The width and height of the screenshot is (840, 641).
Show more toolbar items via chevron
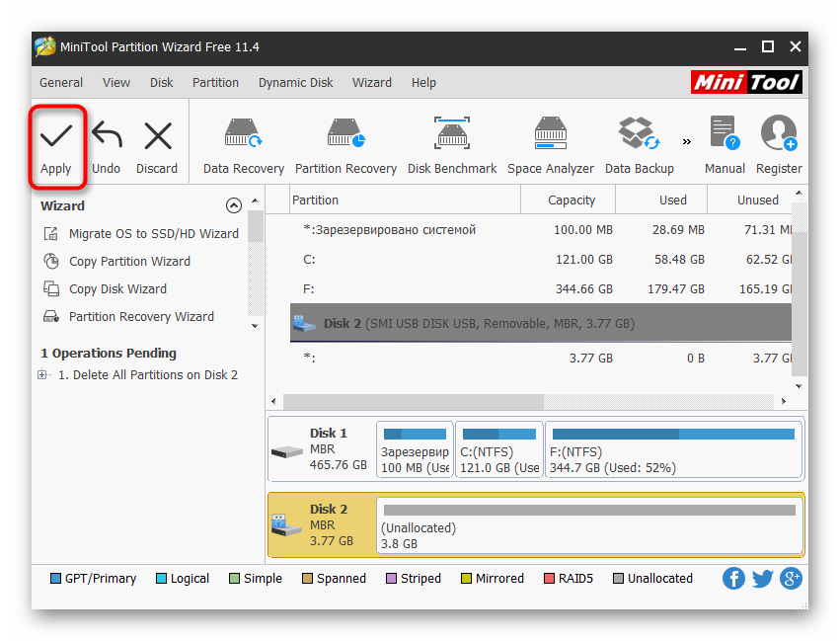(686, 140)
